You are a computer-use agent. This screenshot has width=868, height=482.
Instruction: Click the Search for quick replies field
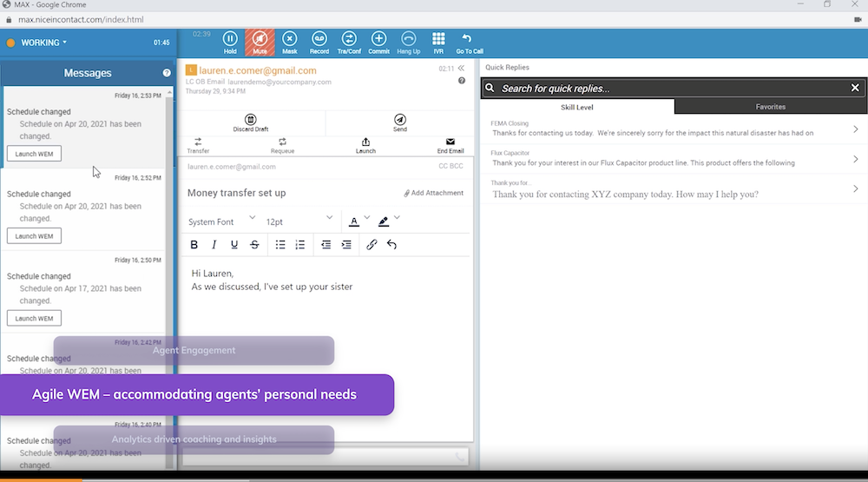click(673, 88)
